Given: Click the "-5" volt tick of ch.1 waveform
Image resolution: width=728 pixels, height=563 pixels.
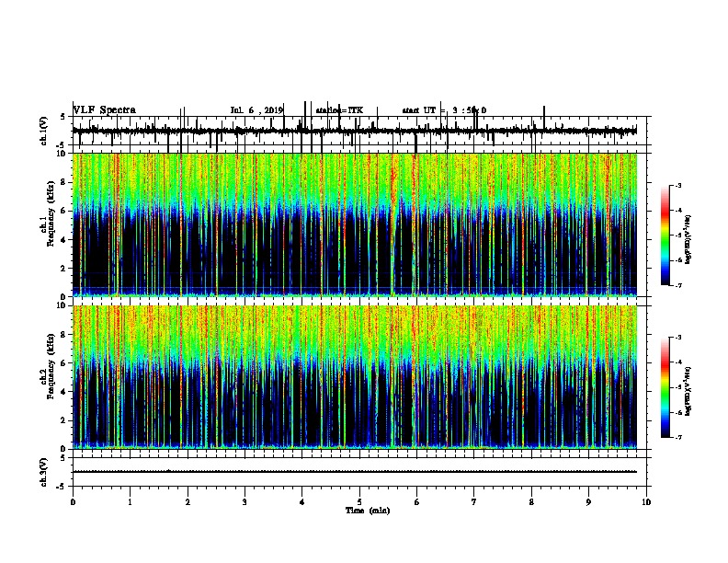Looking at the screenshot, I should [x=62, y=145].
